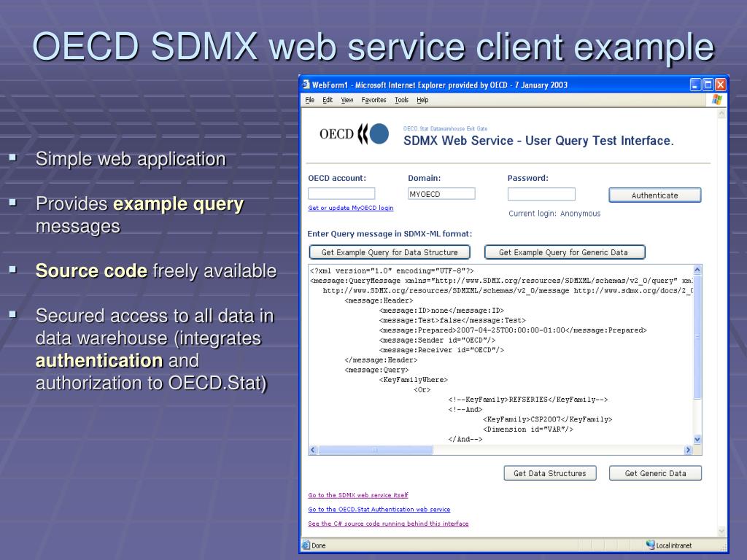Image resolution: width=747 pixels, height=560 pixels.
Task: Open the Tools menu
Action: (x=402, y=100)
